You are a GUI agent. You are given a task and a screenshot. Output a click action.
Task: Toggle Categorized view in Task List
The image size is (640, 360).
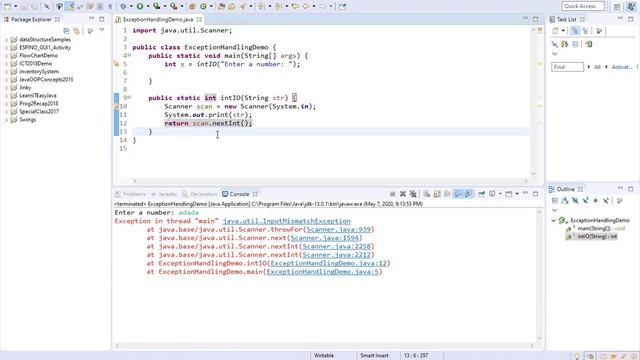click(x=575, y=31)
